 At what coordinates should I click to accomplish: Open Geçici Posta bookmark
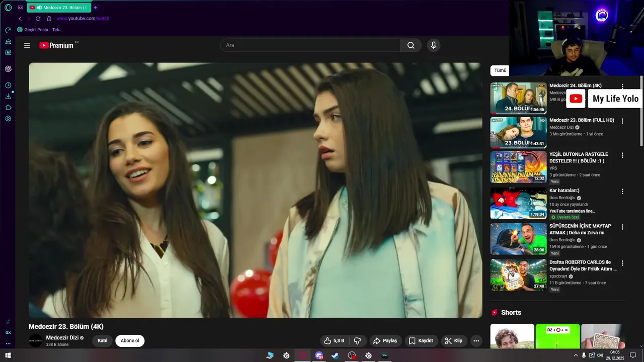click(x=40, y=30)
